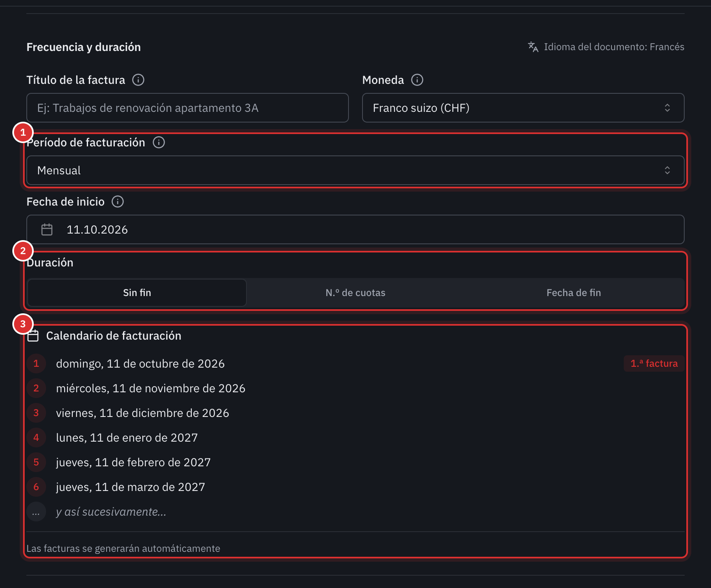Open the Franco suizo (CHF) currency dropdown
711x588 pixels.
[x=523, y=108]
